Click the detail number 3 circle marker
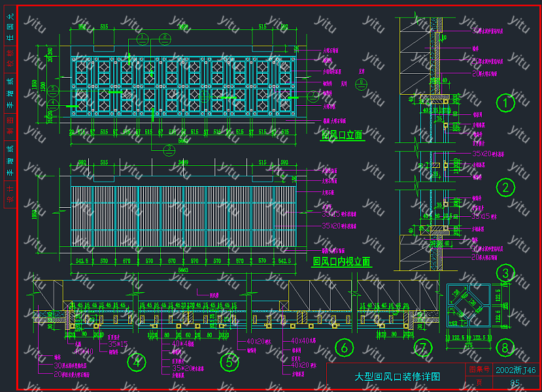The width and height of the screenshot is (542, 392). (x=505, y=272)
